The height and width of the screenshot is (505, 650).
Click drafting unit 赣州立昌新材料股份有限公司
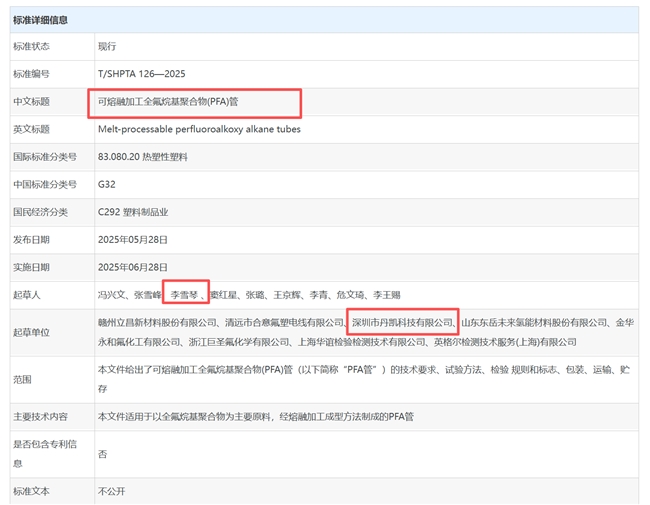tap(158, 323)
